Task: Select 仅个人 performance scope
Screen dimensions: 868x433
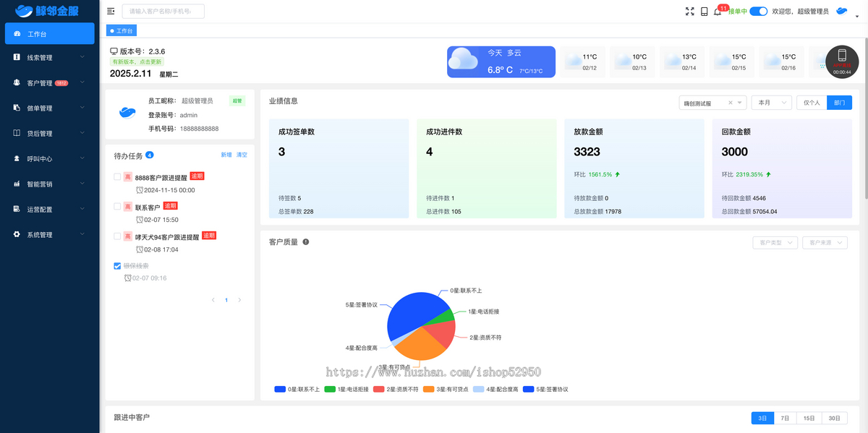Action: (x=812, y=103)
